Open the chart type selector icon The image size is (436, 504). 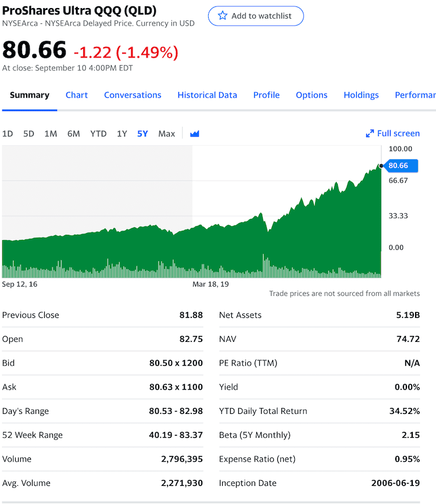point(194,133)
